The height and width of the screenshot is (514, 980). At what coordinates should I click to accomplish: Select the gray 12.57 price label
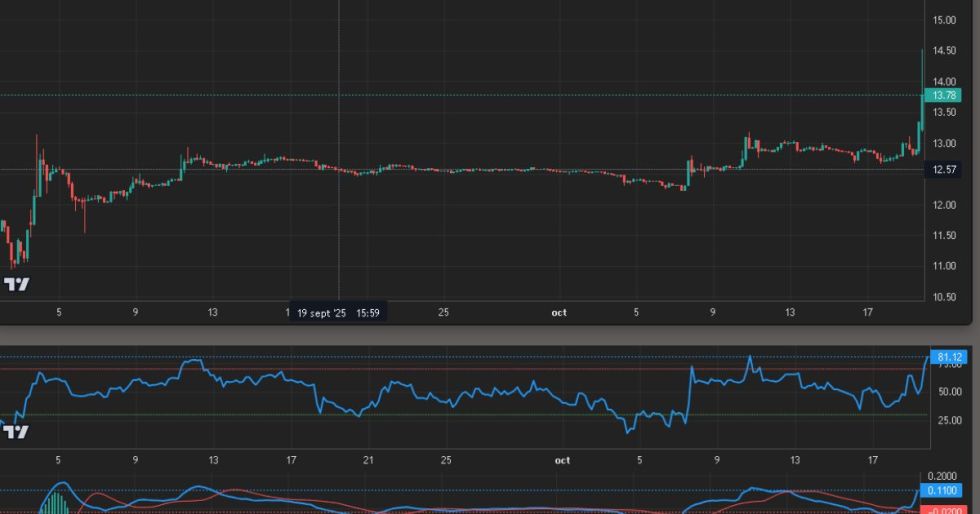pyautogui.click(x=944, y=170)
